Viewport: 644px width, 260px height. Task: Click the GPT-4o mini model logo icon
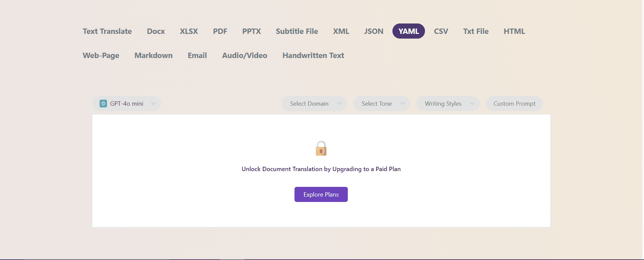(103, 104)
